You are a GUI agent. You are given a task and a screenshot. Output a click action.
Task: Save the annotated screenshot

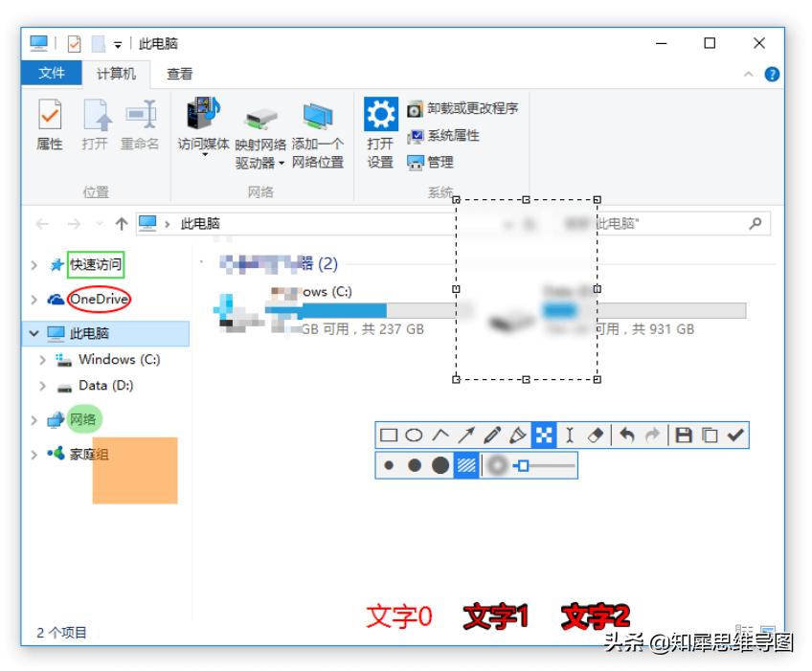[x=683, y=435]
